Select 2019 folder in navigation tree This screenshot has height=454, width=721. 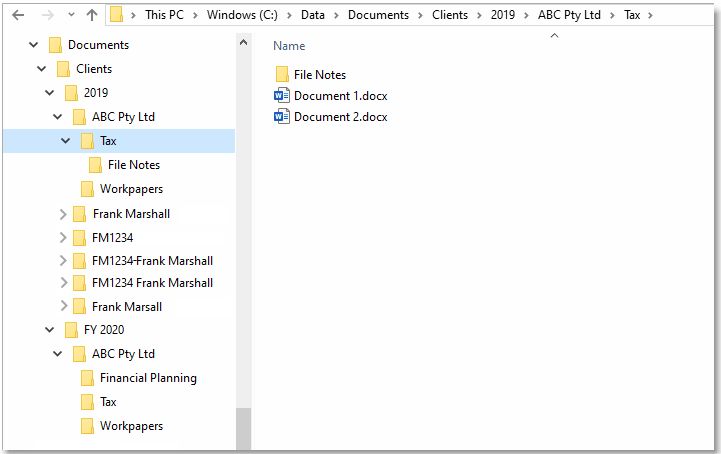96,92
